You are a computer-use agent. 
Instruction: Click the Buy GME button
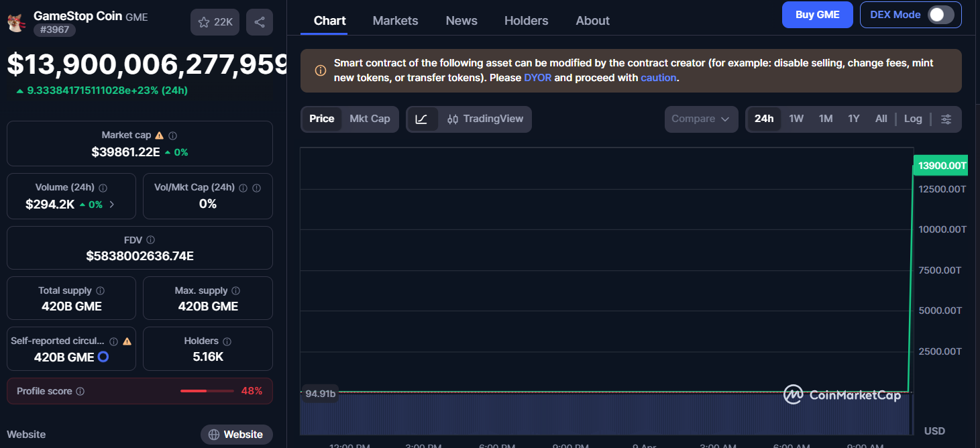[x=817, y=15]
